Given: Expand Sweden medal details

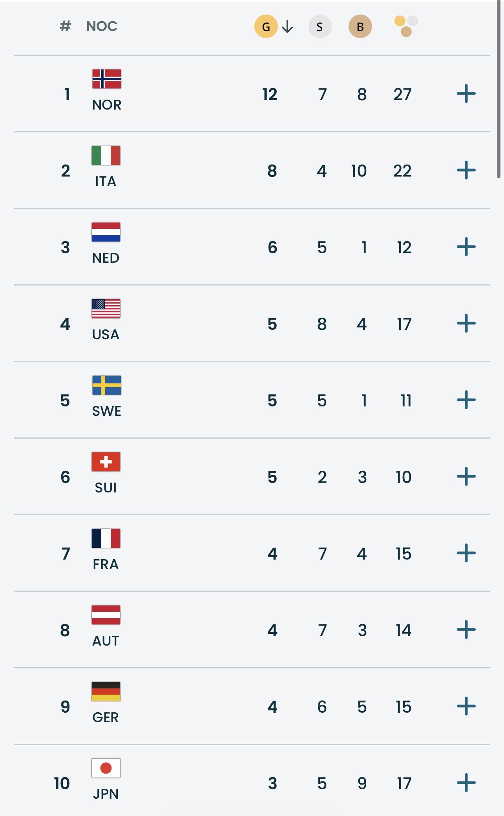Looking at the screenshot, I should [x=466, y=400].
